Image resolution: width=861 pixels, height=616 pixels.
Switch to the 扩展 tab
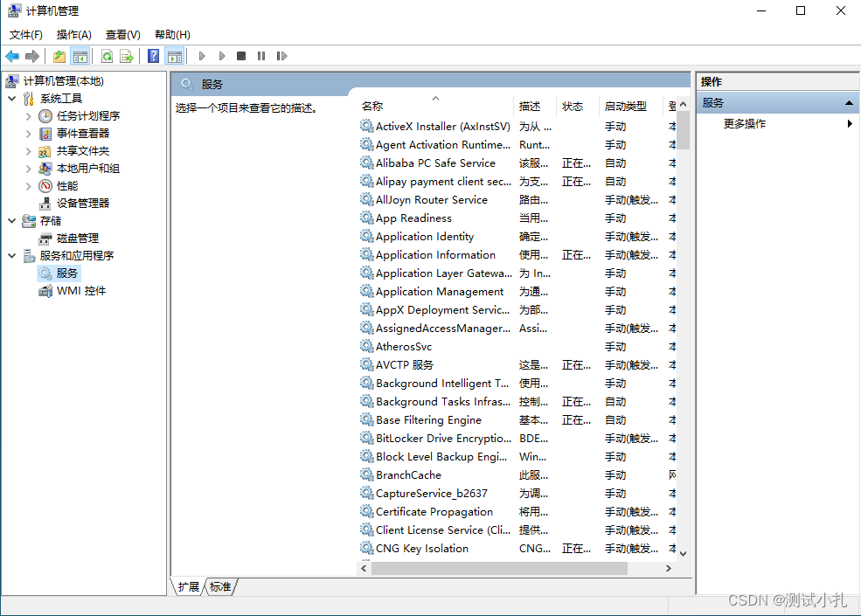tap(188, 587)
